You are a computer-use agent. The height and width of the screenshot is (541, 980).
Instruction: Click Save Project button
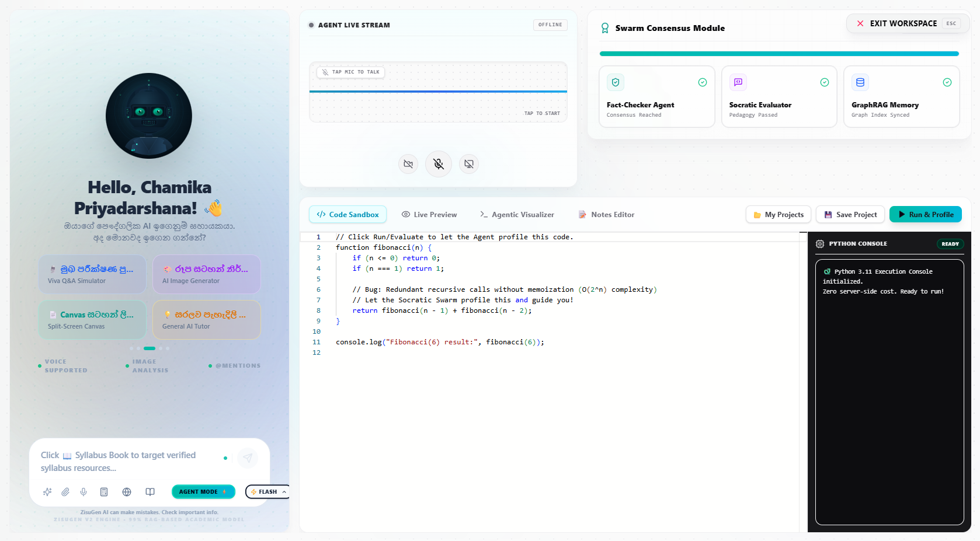pyautogui.click(x=850, y=215)
